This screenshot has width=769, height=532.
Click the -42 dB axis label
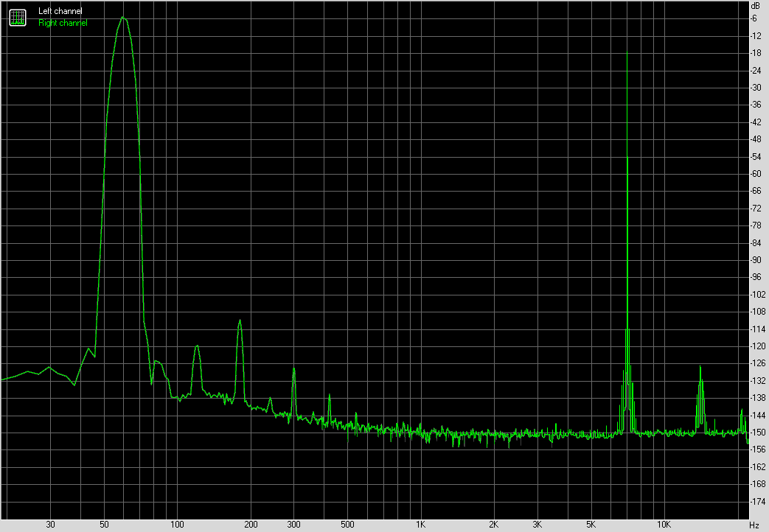coord(756,122)
